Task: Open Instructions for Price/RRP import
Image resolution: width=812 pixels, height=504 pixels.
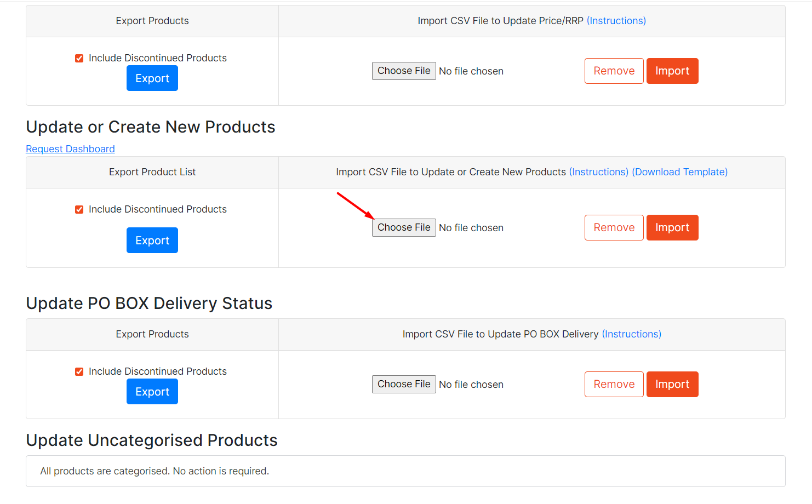Action: (616, 21)
